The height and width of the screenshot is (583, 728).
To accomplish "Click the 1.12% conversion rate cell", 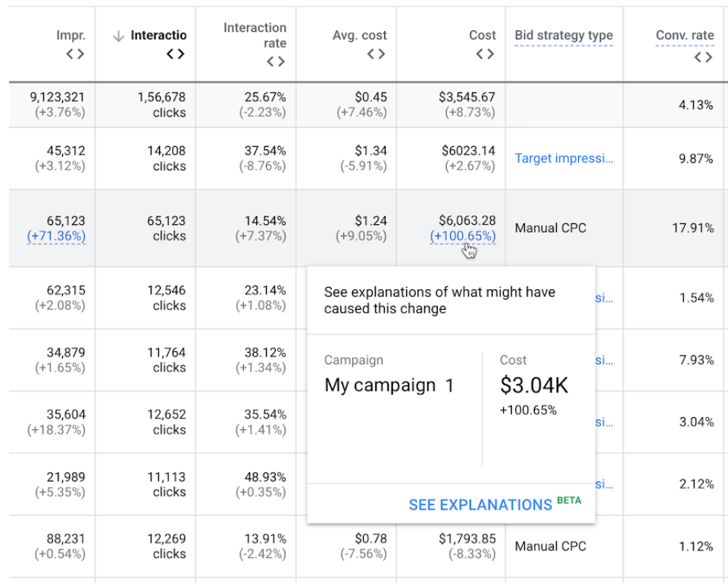I will click(695, 547).
